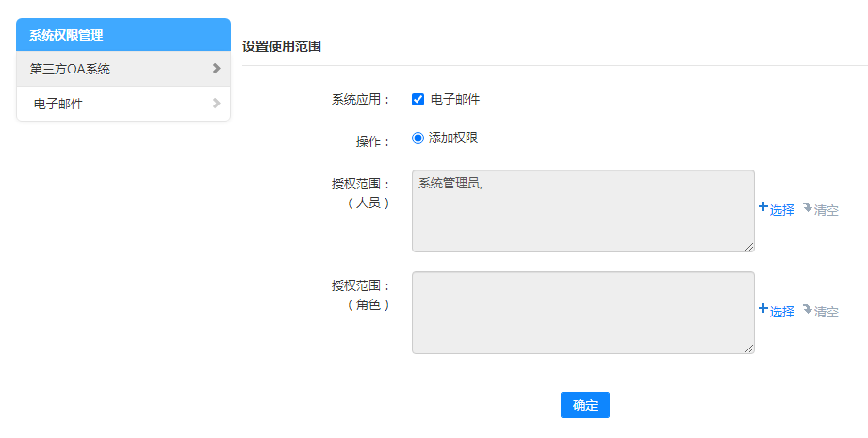The height and width of the screenshot is (438, 868).
Task: Click the 选择 link for personnel scope
Action: 782,210
